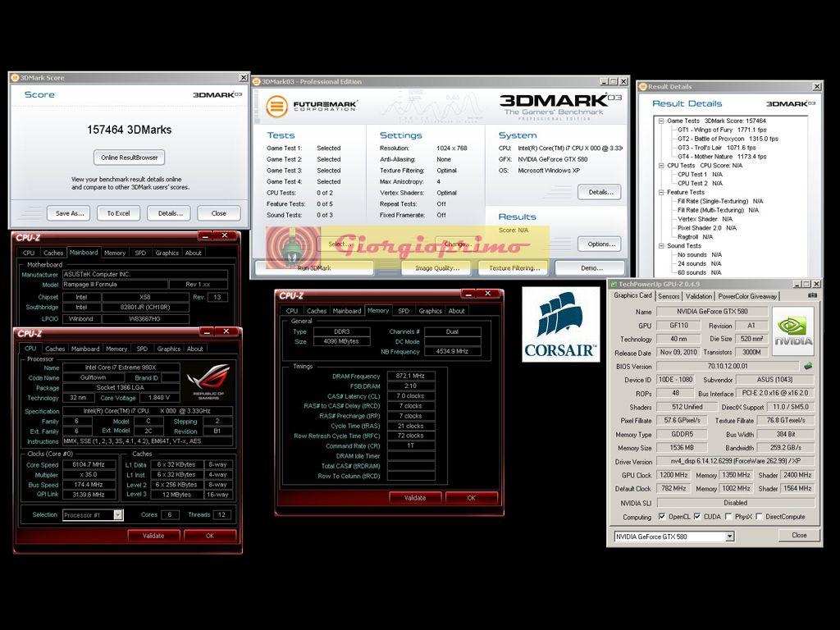Collapse the Sound Tests tree node
840x630 pixels.
point(661,246)
